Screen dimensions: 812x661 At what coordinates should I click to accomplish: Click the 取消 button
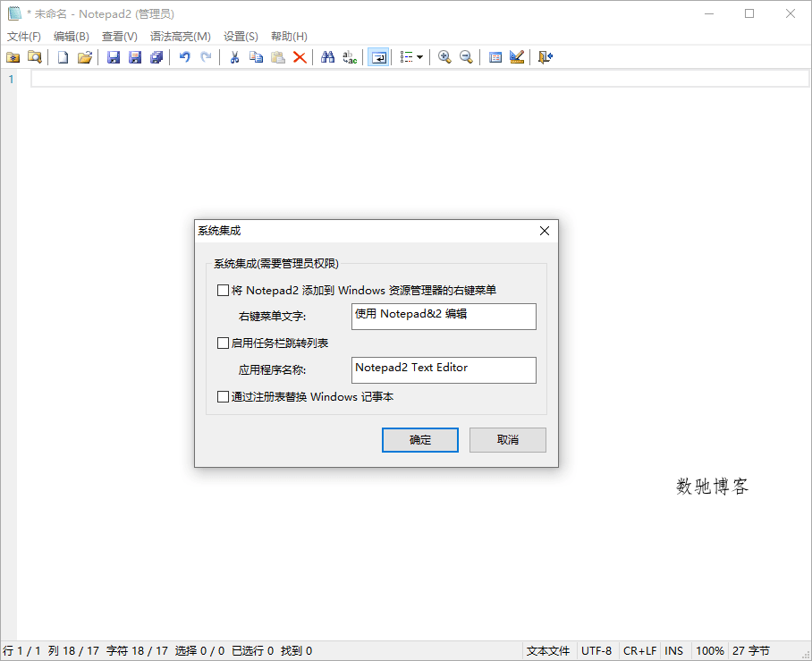click(x=508, y=440)
